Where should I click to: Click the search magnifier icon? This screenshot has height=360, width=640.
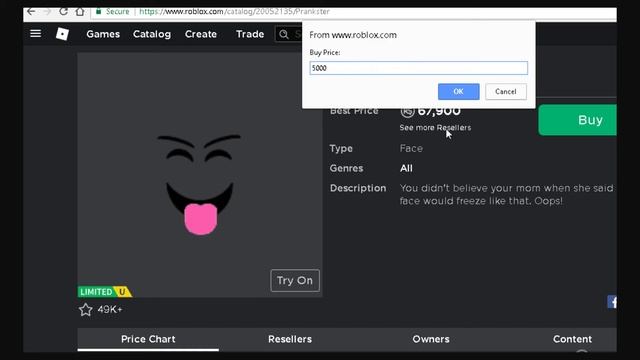(284, 34)
